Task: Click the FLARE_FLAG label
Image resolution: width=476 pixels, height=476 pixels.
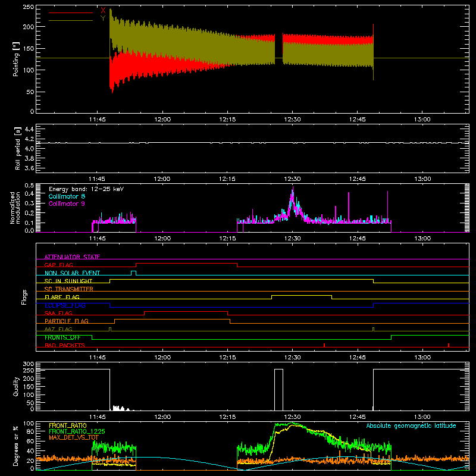Action: pos(62,297)
